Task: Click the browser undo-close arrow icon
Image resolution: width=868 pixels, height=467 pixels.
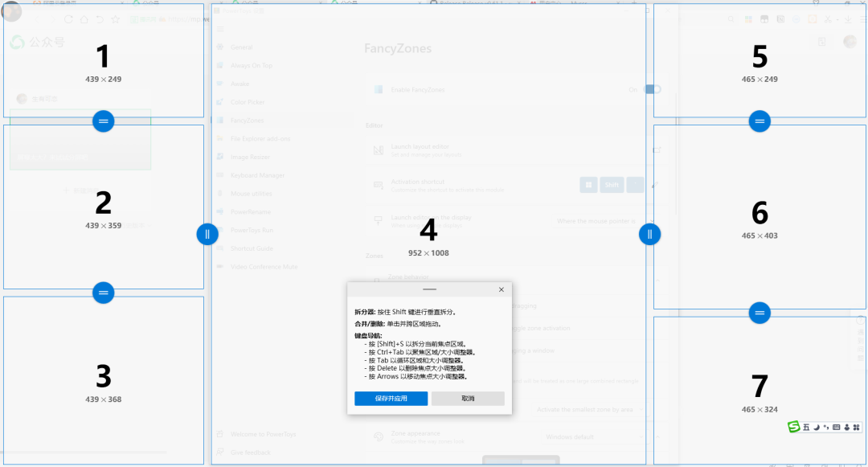Action: (x=99, y=19)
